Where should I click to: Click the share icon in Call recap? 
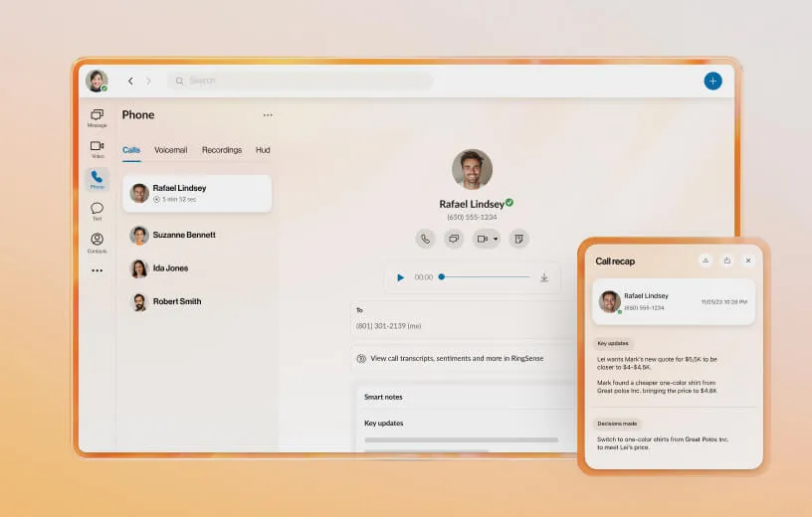pyautogui.click(x=726, y=260)
